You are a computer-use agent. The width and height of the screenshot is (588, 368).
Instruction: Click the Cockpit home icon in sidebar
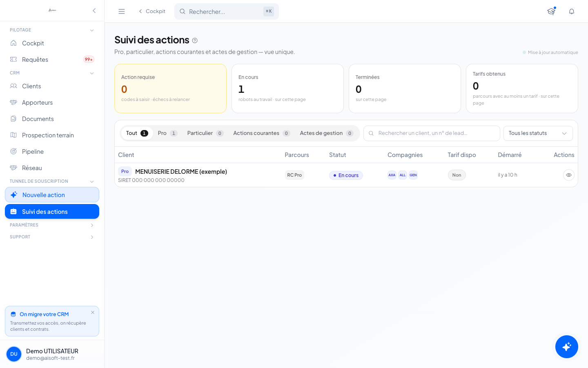pos(13,43)
